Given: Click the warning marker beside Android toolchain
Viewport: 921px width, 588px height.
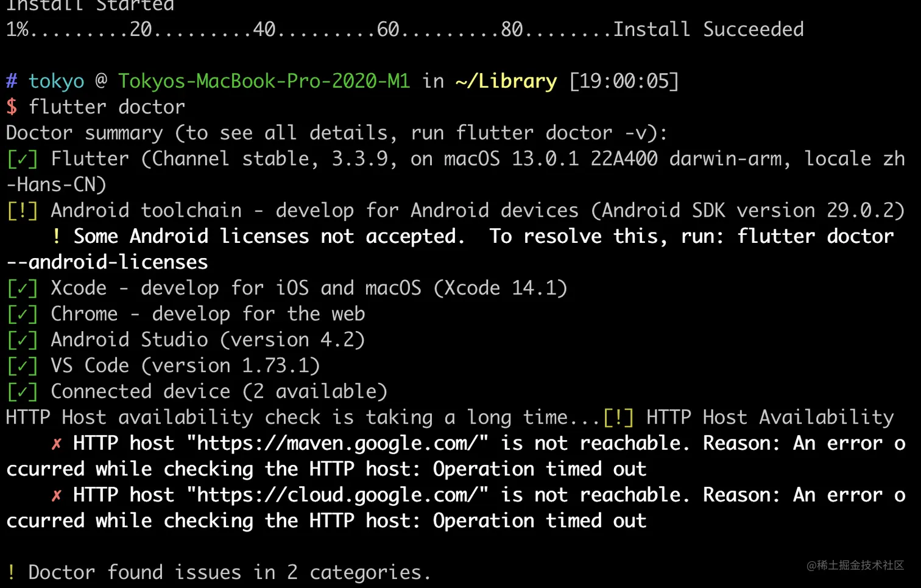Looking at the screenshot, I should (22, 211).
